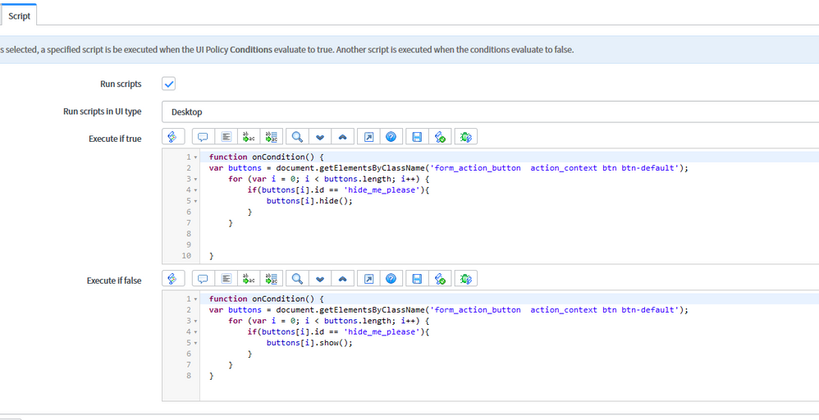The height and width of the screenshot is (420, 819).
Task: Open Replace tool in Execute if false toolbar
Action: [x=249, y=278]
